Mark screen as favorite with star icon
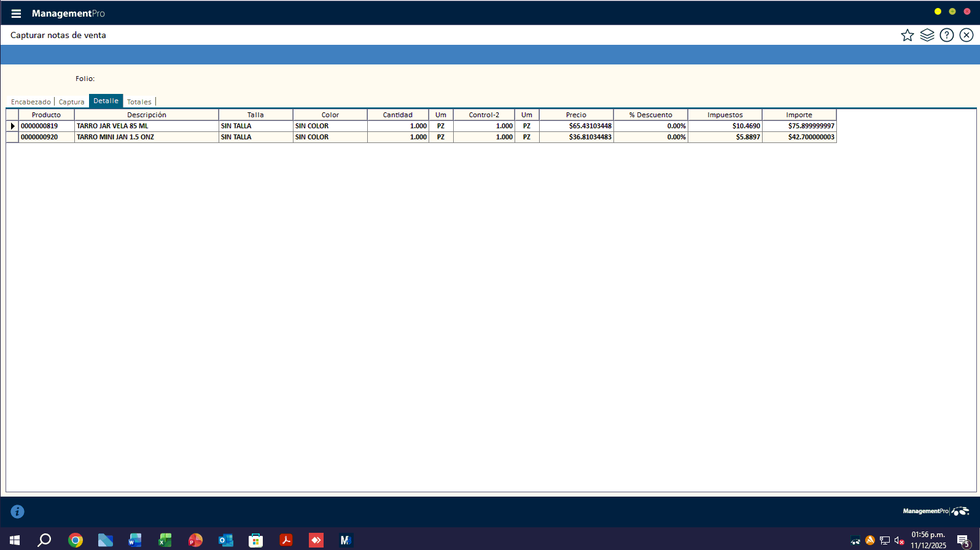This screenshot has width=980, height=550. point(907,36)
